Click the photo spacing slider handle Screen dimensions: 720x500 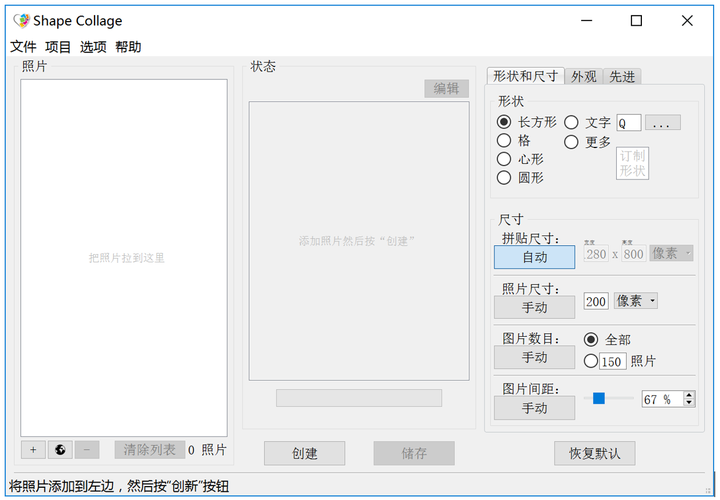pyautogui.click(x=599, y=398)
